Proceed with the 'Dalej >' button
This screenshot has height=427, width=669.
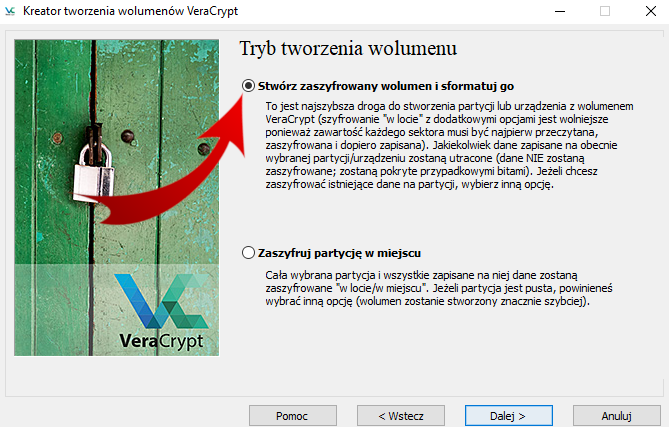[509, 415]
